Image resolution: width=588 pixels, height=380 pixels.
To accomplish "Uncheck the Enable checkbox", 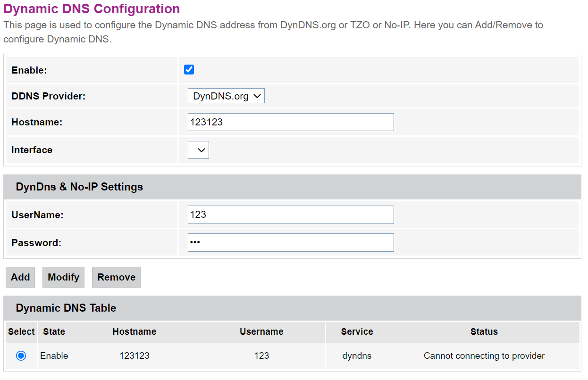I will tap(189, 70).
